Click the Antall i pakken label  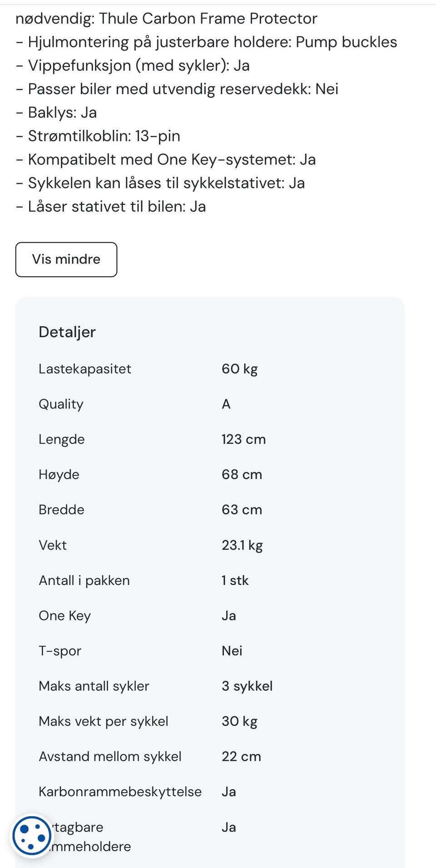coord(84,580)
